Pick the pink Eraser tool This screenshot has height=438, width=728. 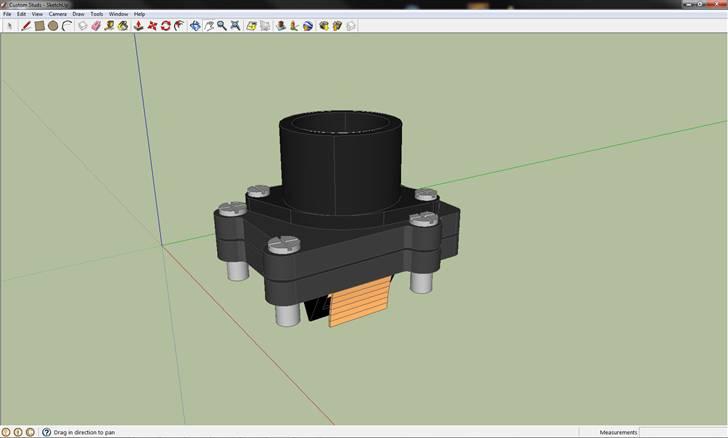click(x=96, y=26)
